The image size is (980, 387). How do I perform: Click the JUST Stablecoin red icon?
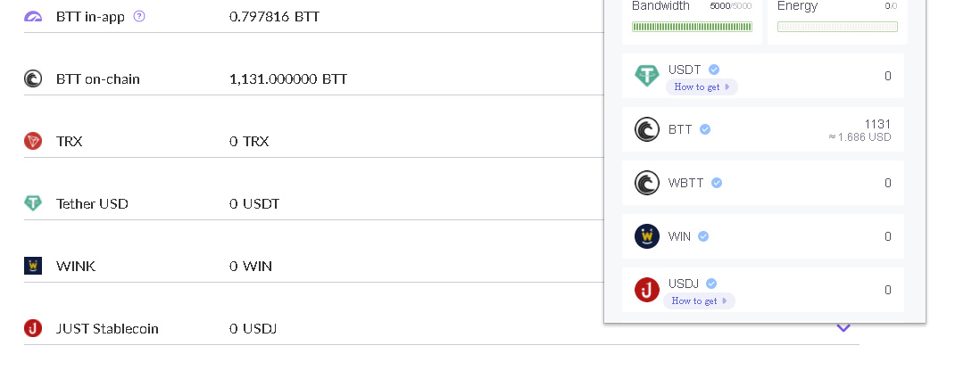point(33,328)
